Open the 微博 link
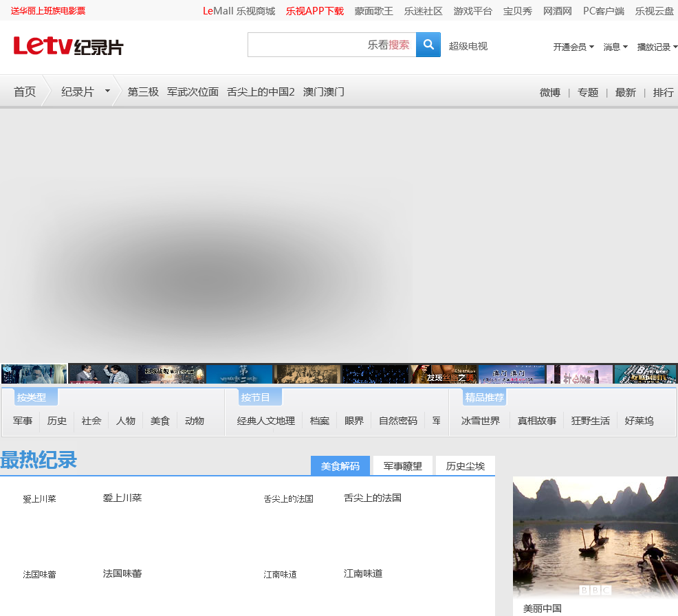The width and height of the screenshot is (678, 616). click(550, 93)
